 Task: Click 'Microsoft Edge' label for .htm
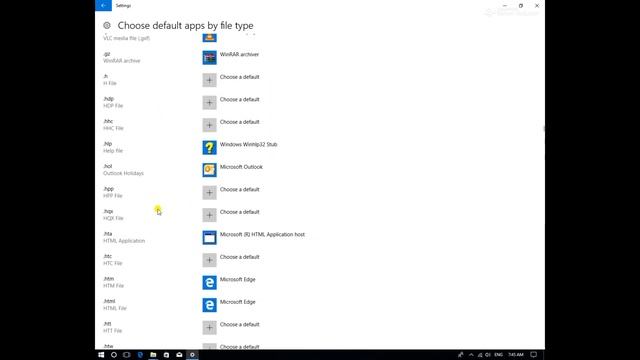click(238, 279)
